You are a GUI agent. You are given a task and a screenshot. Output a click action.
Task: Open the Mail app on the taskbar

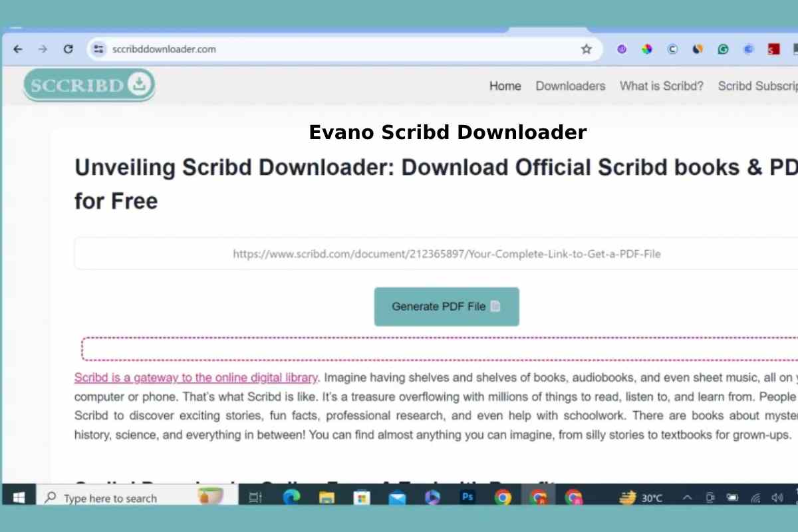(398, 497)
